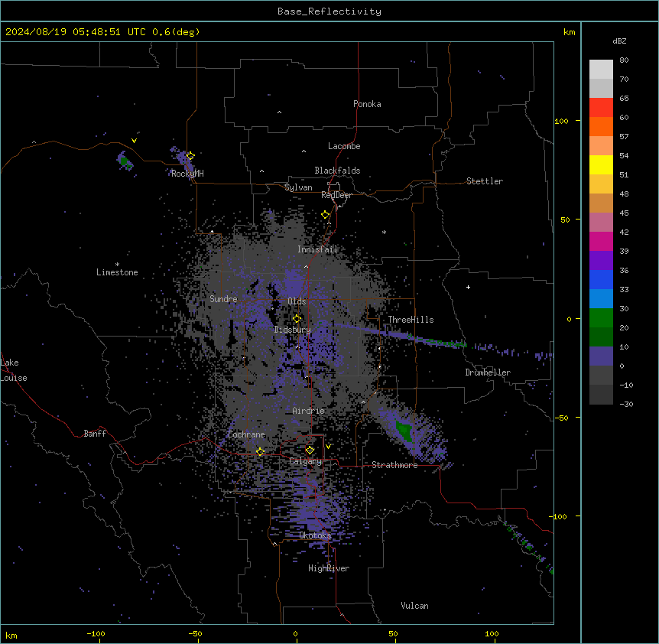Click the RockyMH label
Image resolution: width=659 pixels, height=644 pixels.
[187, 174]
